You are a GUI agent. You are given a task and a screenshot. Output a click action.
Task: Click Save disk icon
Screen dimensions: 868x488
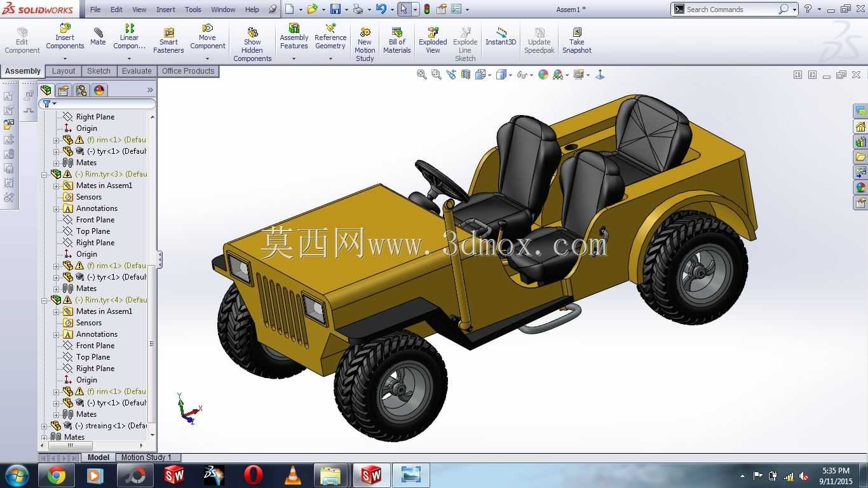pyautogui.click(x=335, y=9)
